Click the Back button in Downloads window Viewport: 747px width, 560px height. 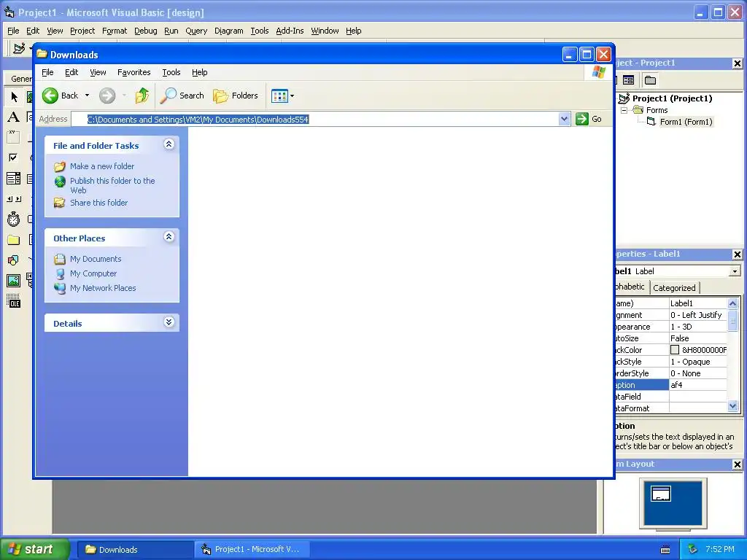pos(60,96)
